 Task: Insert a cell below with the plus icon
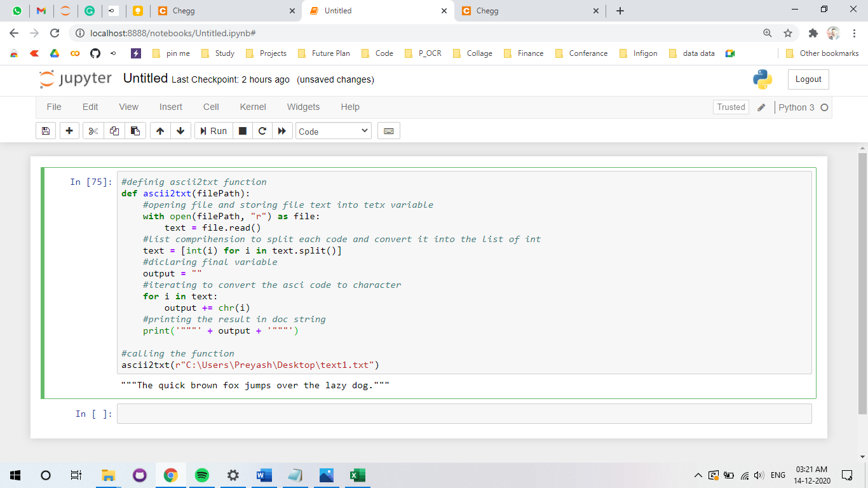pyautogui.click(x=69, y=131)
